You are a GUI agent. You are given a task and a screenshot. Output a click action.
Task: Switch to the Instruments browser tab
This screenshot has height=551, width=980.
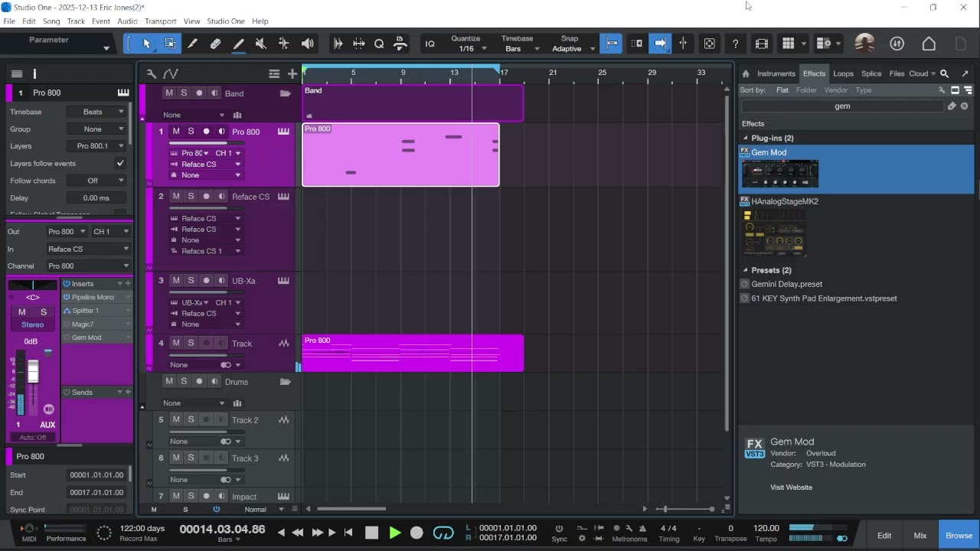click(776, 73)
